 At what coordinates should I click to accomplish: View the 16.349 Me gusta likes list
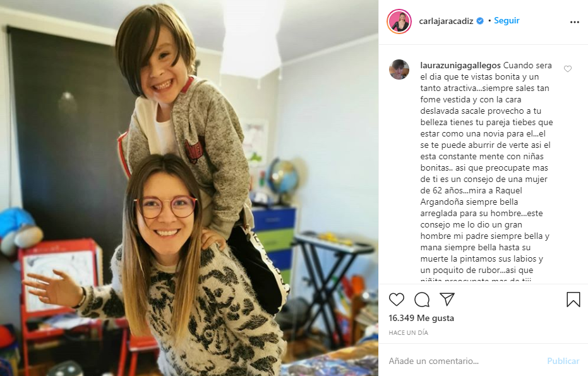tap(421, 318)
